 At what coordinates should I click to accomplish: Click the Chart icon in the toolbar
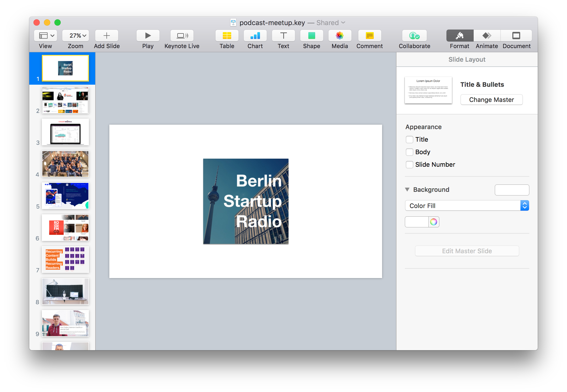click(x=255, y=36)
